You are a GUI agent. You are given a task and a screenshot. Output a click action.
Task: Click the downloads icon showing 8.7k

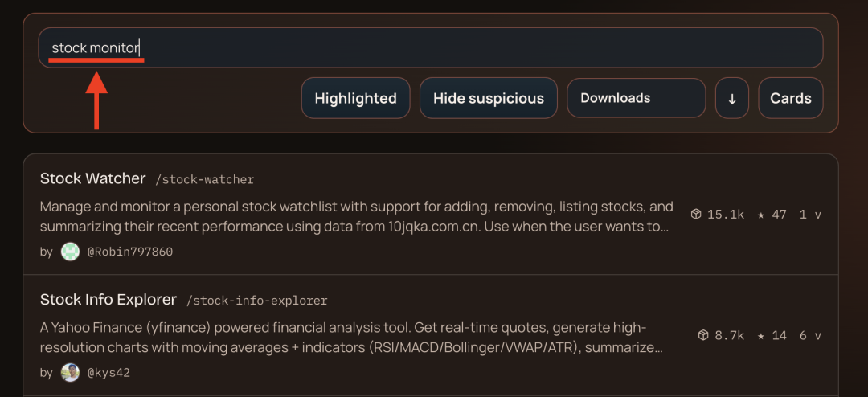[x=703, y=335]
